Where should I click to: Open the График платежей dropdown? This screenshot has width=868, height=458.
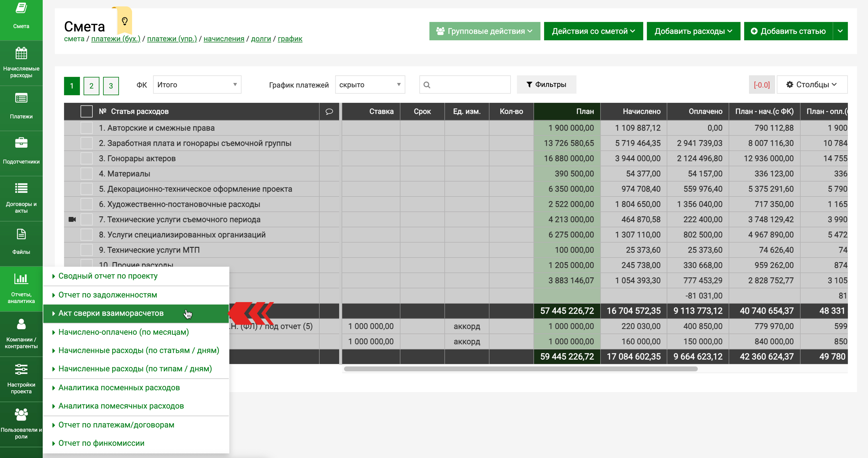point(370,85)
